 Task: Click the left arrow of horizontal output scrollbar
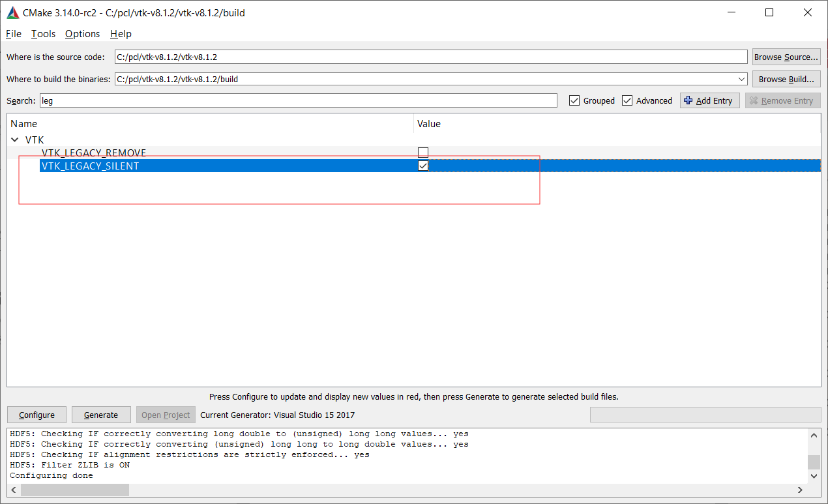13,490
